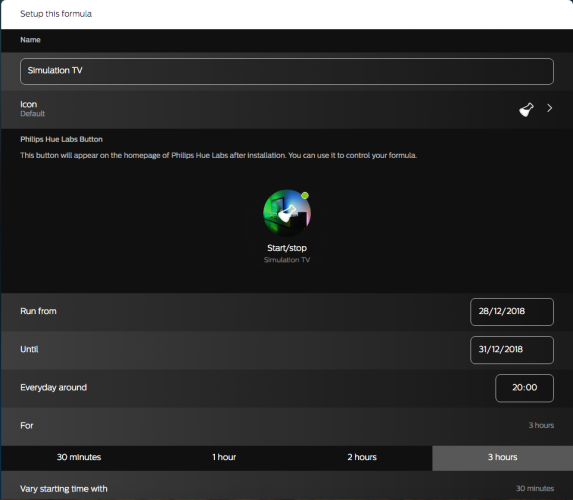Select the 3 hours duration option
573x500 pixels.
pyautogui.click(x=502, y=458)
